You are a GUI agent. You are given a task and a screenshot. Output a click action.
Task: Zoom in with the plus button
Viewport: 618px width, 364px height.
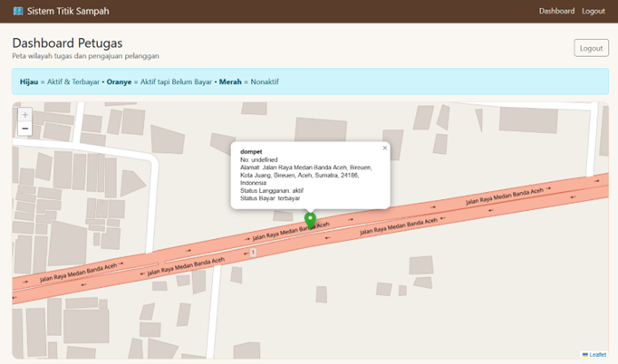(24, 115)
